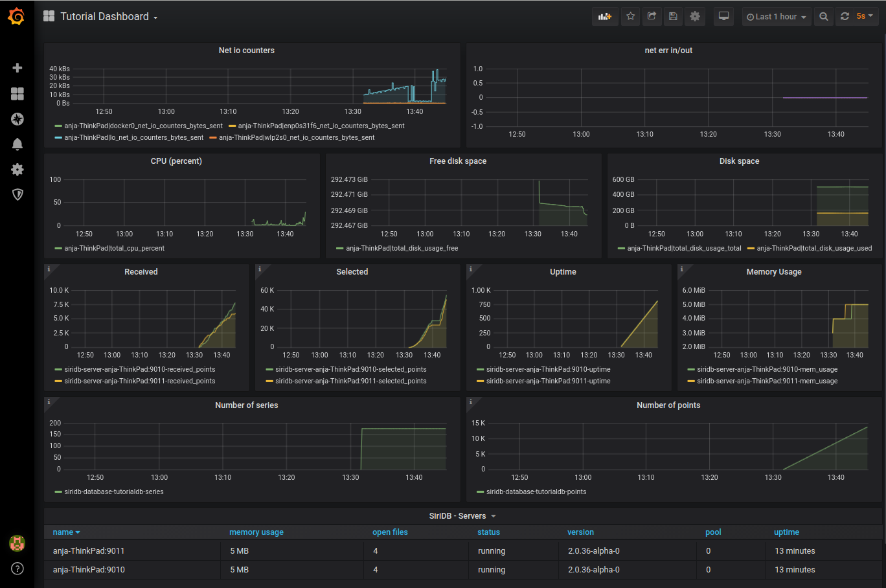Click the refresh dashboard button
Viewport: 886px width, 588px height.
click(x=845, y=16)
